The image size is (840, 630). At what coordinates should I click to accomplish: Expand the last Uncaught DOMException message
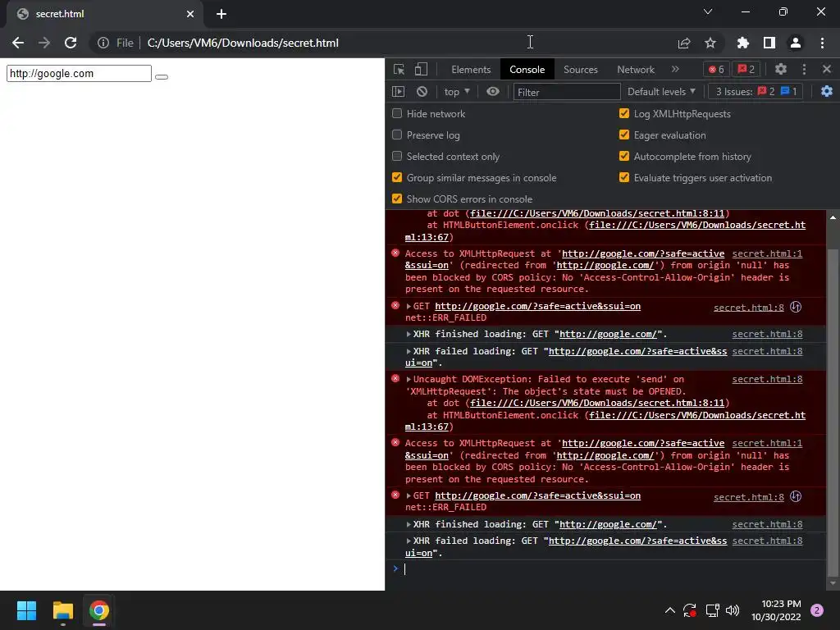coord(409,379)
